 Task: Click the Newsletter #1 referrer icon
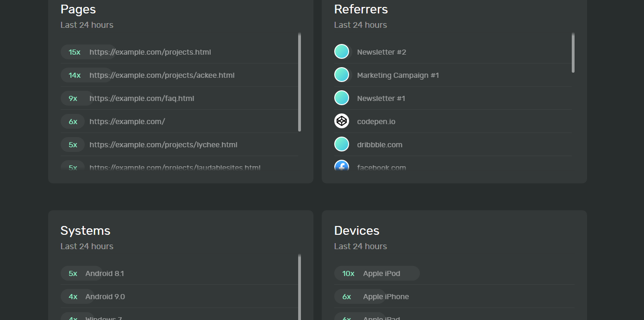click(341, 98)
